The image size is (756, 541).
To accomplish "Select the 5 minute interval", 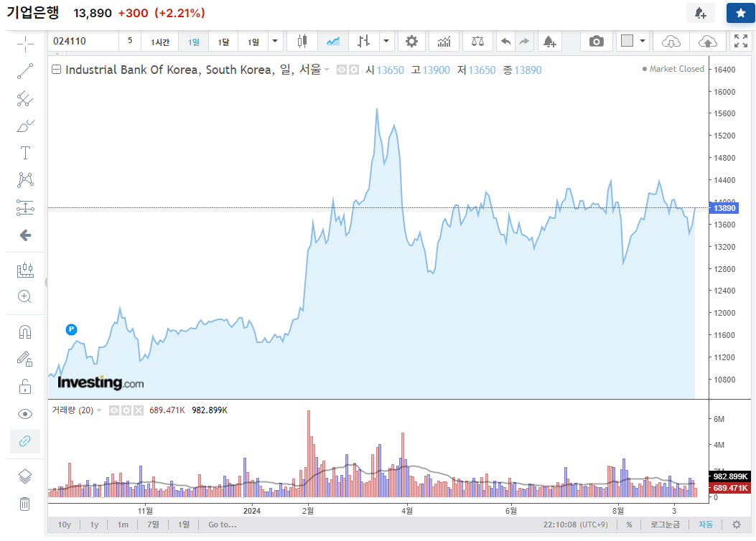I will (130, 42).
